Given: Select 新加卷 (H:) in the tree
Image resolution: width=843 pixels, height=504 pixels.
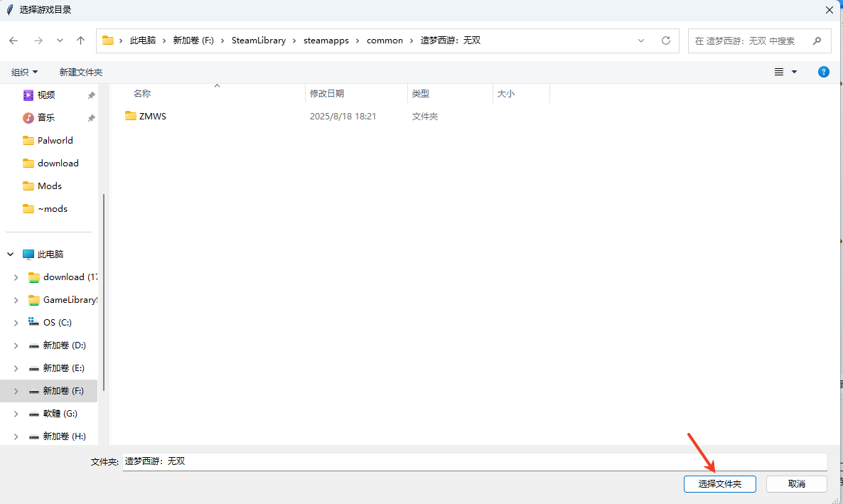Looking at the screenshot, I should (64, 436).
